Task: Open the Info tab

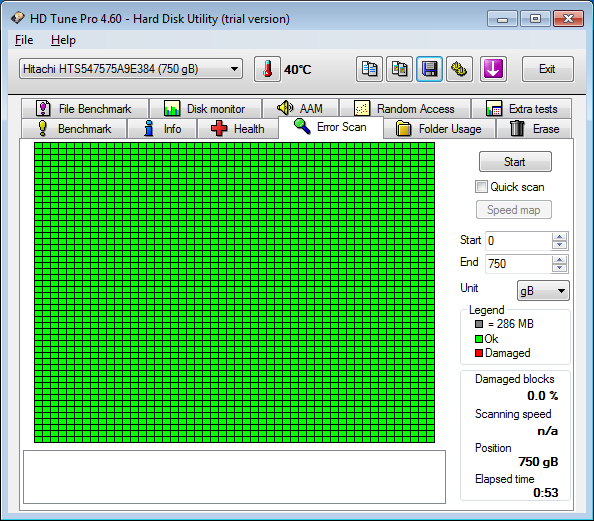Action: point(162,128)
